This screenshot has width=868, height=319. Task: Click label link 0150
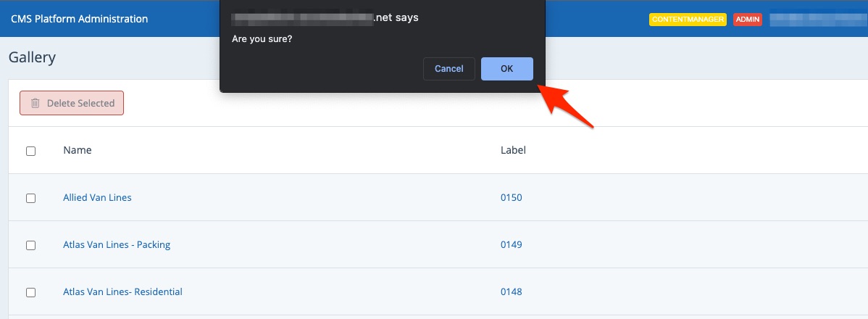click(x=511, y=197)
